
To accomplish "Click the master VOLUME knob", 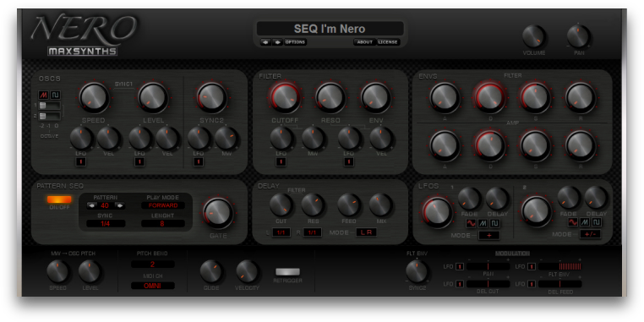I will [x=534, y=36].
